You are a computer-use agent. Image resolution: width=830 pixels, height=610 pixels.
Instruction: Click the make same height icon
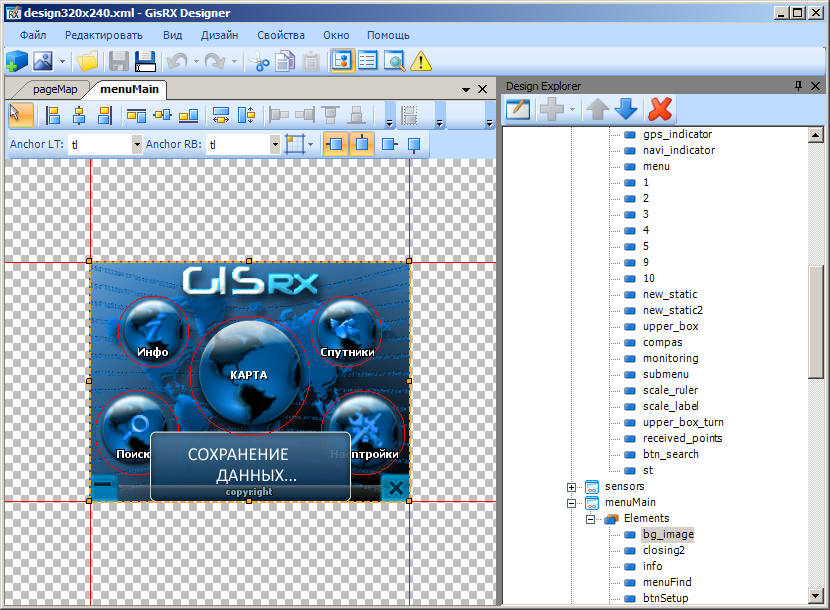[x=246, y=114]
